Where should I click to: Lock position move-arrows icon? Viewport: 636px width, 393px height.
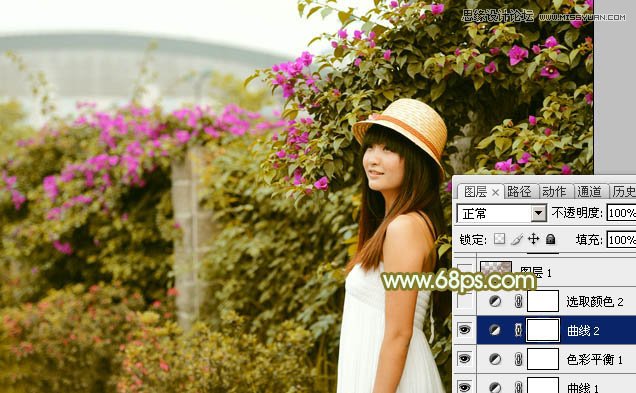click(533, 239)
